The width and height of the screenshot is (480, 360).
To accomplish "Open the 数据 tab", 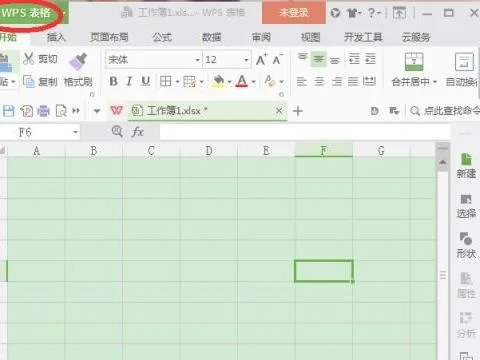I will pyautogui.click(x=211, y=37).
